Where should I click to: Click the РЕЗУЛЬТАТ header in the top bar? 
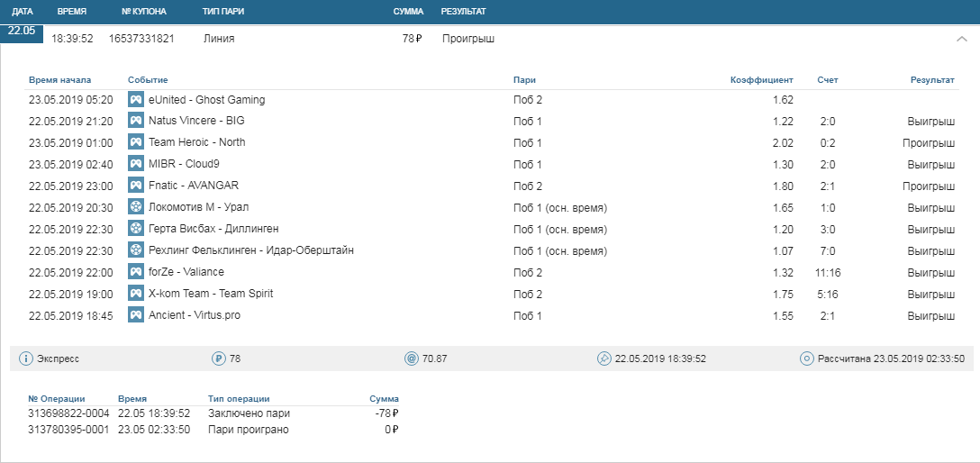point(463,12)
